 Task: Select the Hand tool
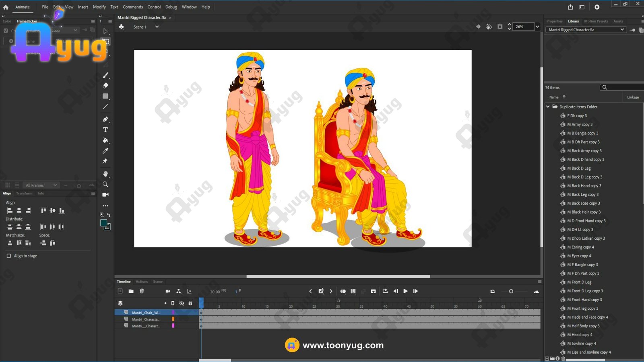(x=105, y=174)
